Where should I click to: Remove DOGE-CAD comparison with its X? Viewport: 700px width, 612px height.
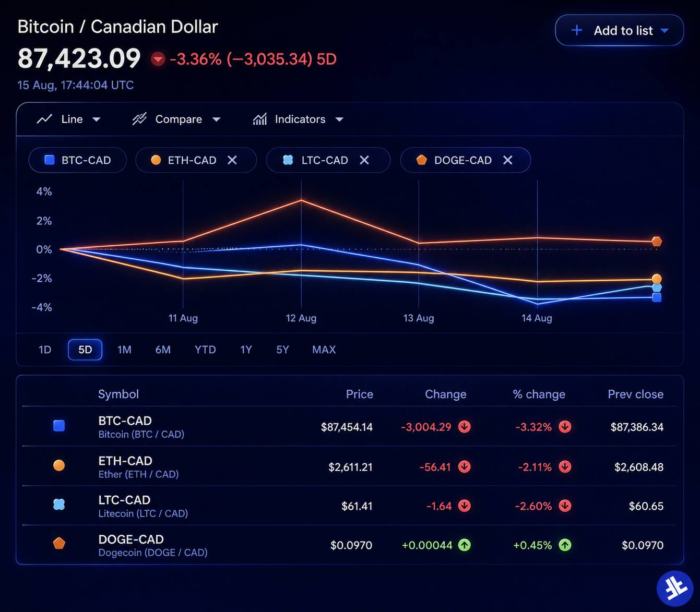coord(507,160)
